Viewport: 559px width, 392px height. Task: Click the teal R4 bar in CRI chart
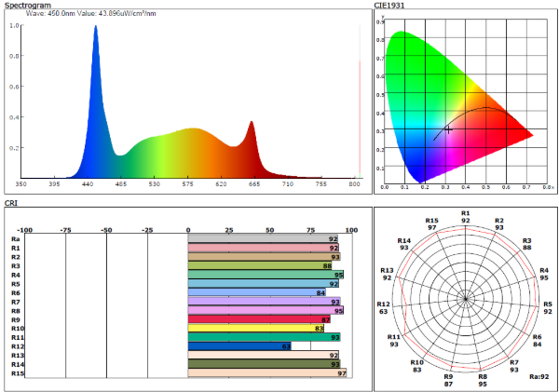tap(266, 275)
